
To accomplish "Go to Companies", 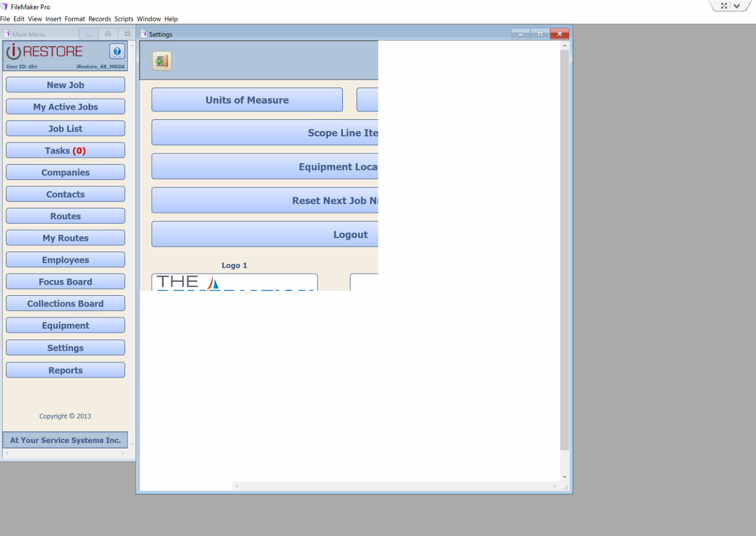I will point(65,172).
